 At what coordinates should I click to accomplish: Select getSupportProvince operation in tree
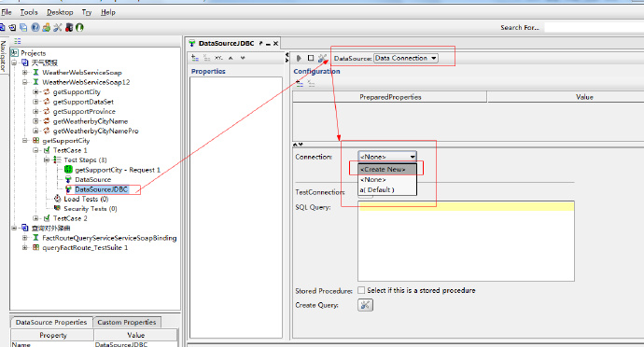(84, 111)
